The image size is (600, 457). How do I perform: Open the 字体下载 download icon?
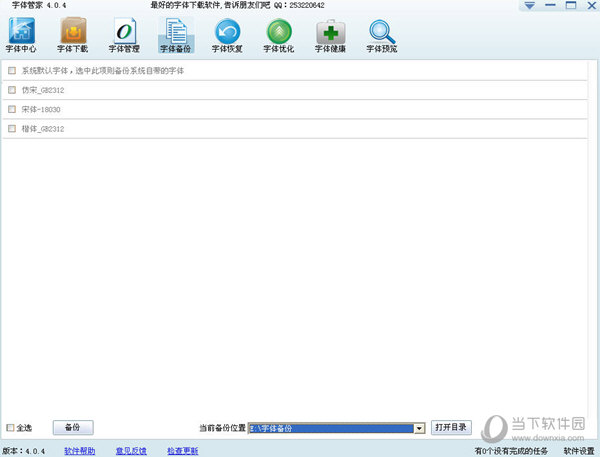click(73, 35)
